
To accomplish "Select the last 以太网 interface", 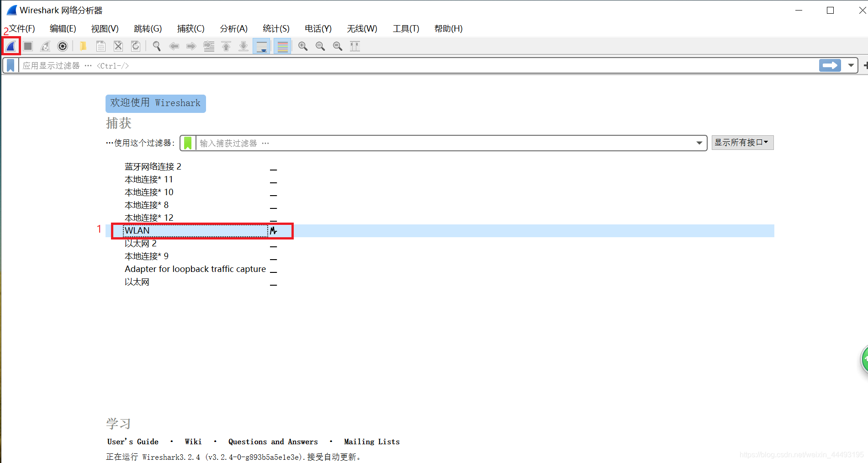I will 137,282.
